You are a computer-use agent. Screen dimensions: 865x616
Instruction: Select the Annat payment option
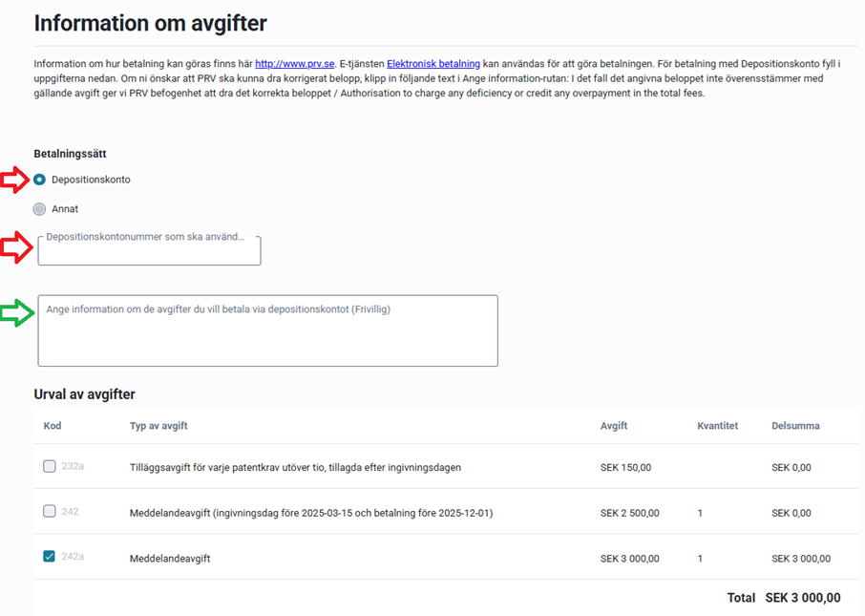click(x=40, y=209)
